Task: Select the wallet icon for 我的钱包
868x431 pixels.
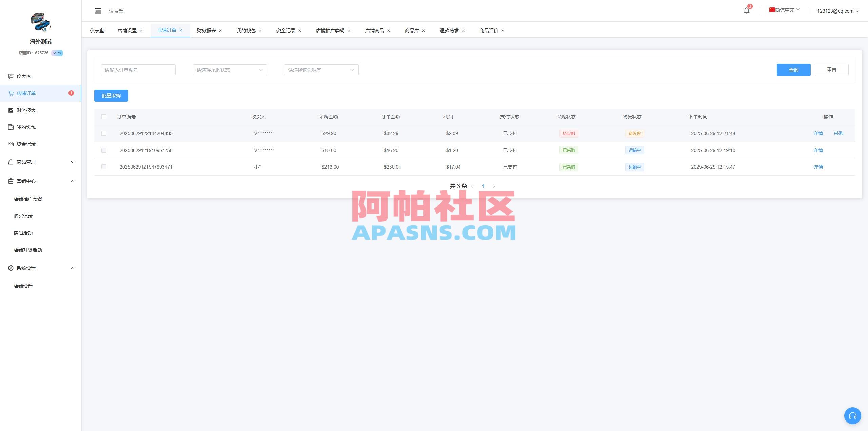Action: point(11,127)
